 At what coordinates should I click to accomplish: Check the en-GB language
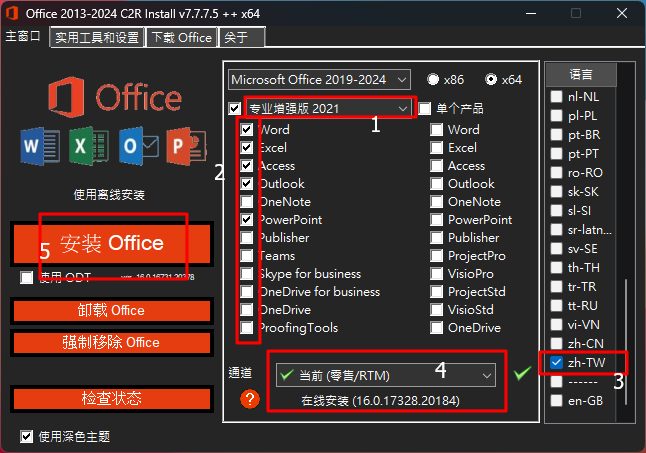pos(557,400)
